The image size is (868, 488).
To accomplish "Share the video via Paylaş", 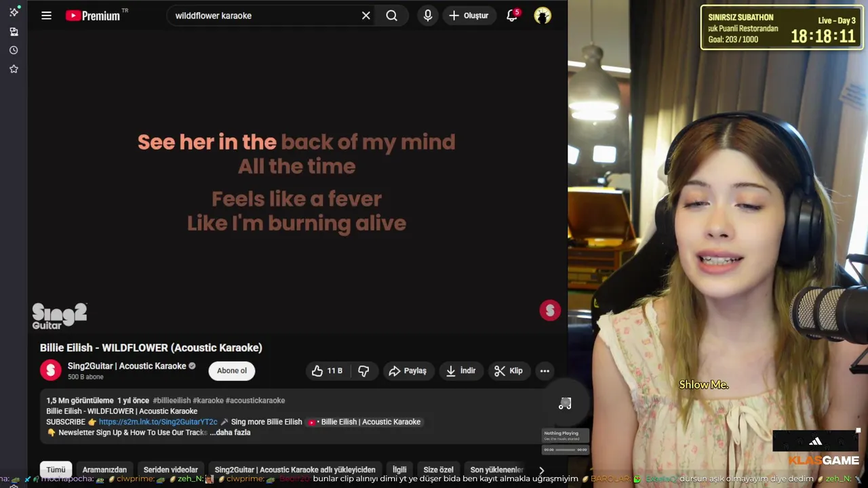I will click(x=408, y=371).
